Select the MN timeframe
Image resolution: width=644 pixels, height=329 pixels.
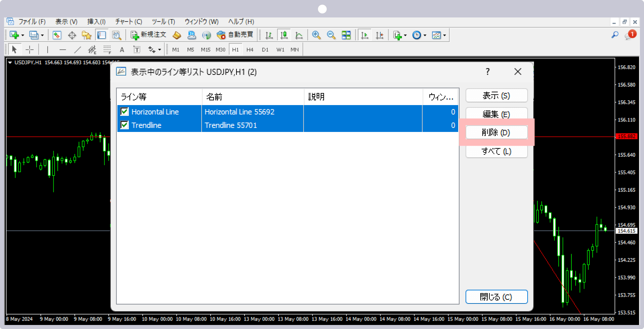[294, 50]
